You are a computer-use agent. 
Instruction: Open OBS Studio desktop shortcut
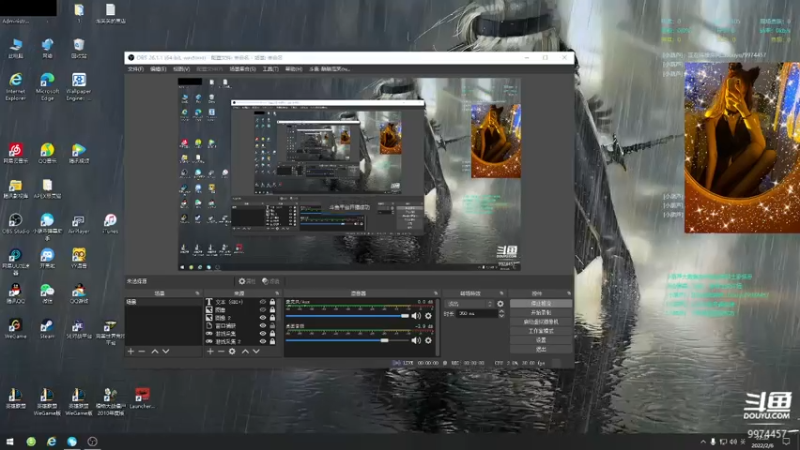coord(15,223)
